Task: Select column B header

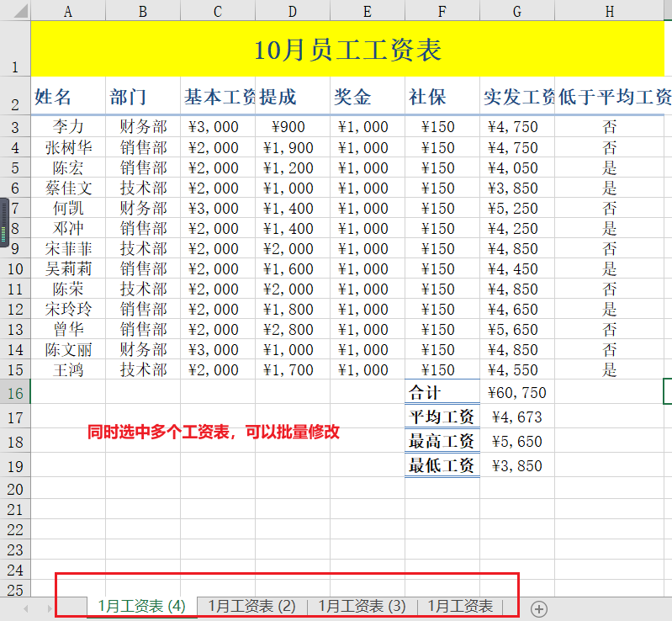Action: click(x=143, y=11)
